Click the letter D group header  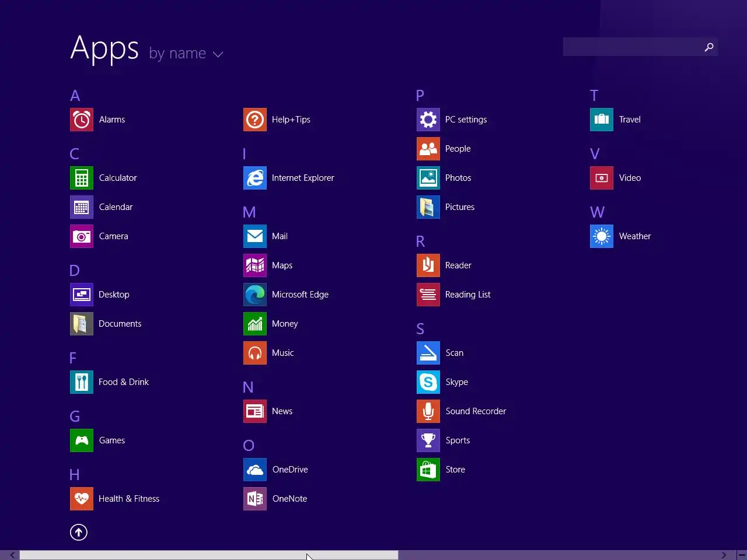pyautogui.click(x=74, y=271)
